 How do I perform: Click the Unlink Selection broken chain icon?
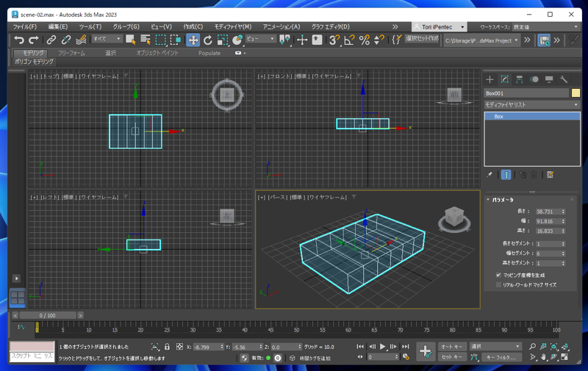66,40
